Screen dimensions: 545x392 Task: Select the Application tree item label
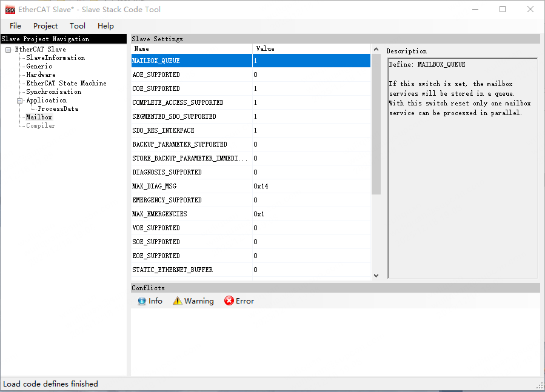(47, 100)
